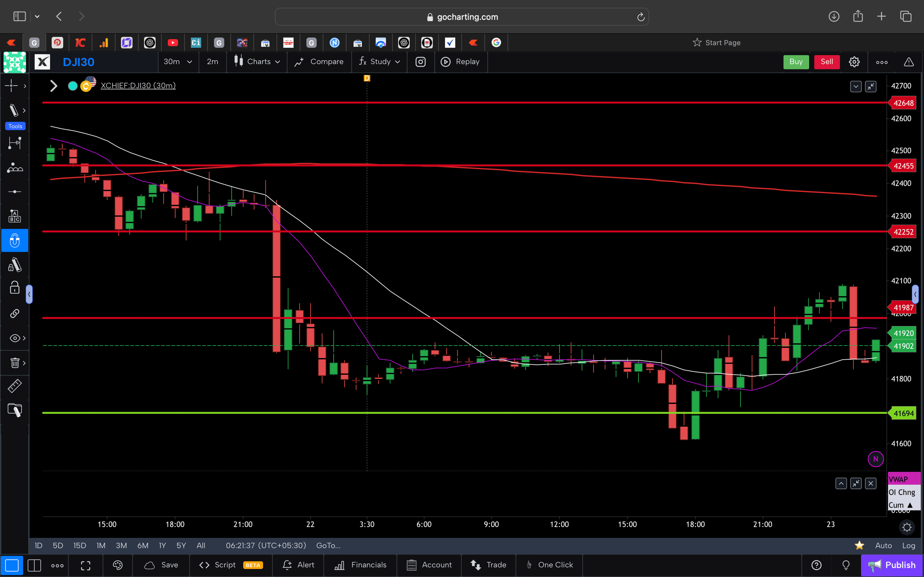
Task: Open the 30m timeframe dropdown
Action: [178, 62]
